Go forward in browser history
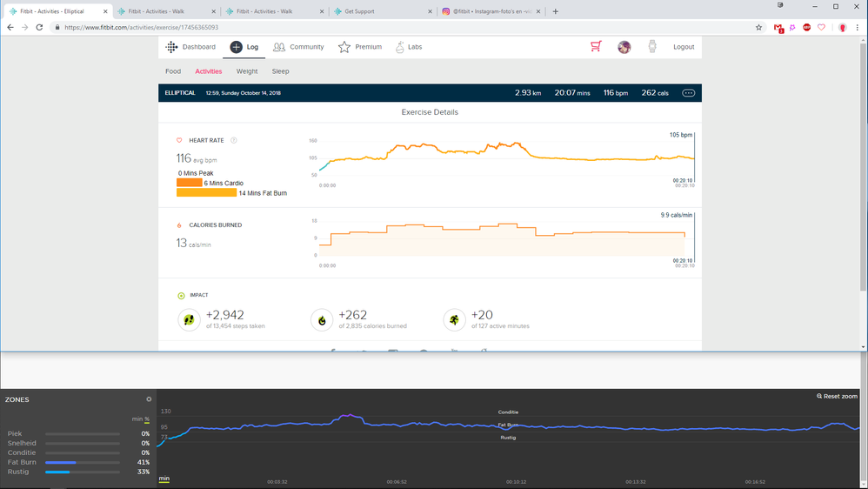The width and height of the screenshot is (868, 489). point(25,27)
